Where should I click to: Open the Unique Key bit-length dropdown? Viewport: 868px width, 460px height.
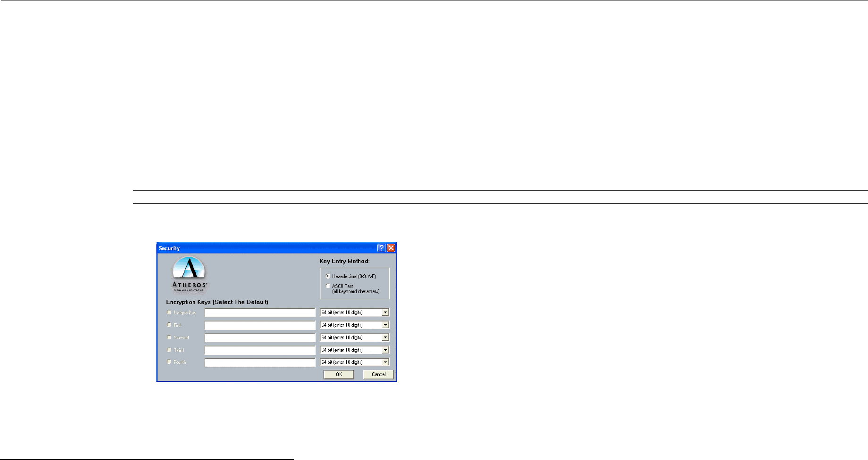[385, 312]
